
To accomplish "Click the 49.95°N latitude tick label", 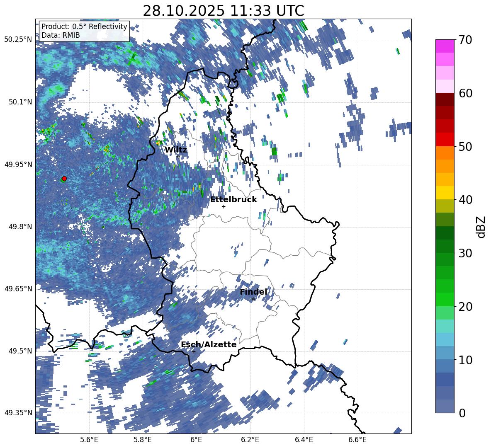I will coord(18,165).
